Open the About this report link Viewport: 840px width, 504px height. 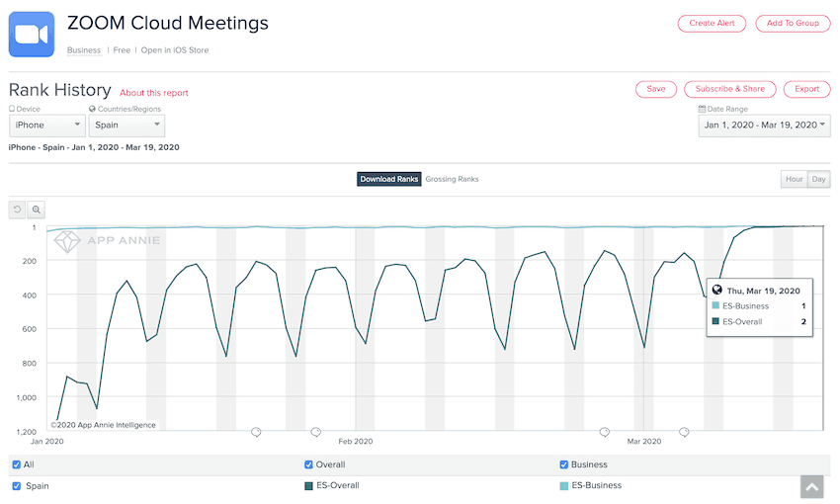click(153, 93)
